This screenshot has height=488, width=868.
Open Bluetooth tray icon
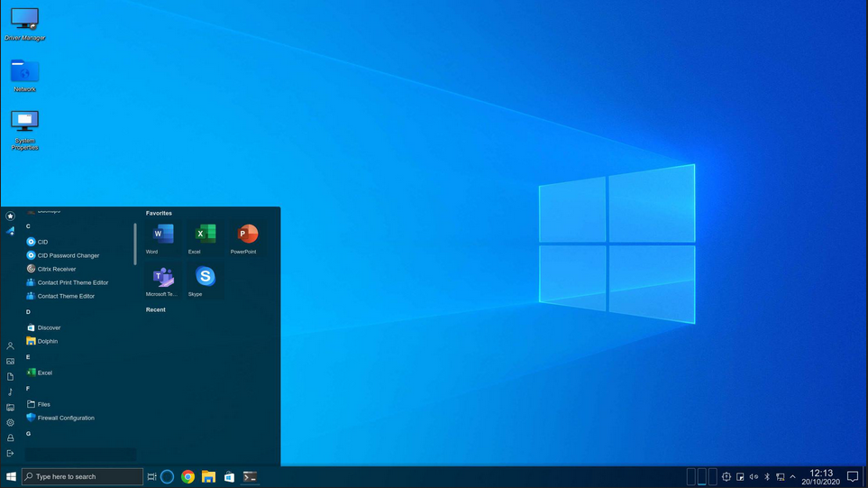(x=767, y=476)
